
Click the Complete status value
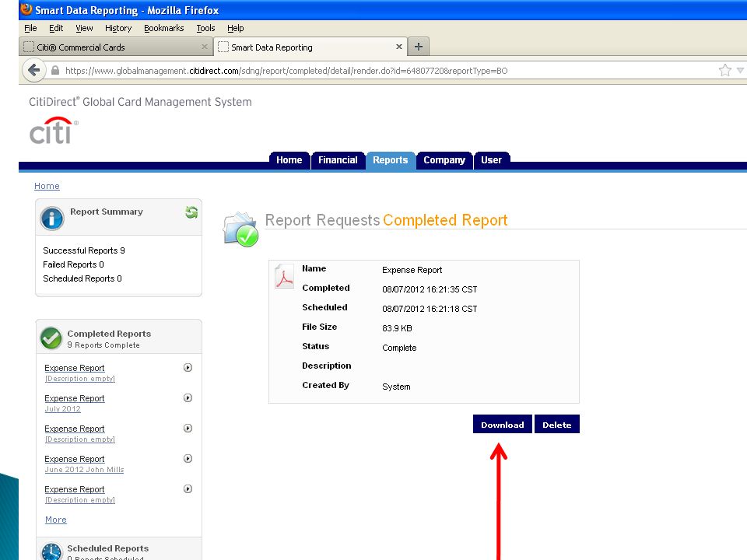399,348
